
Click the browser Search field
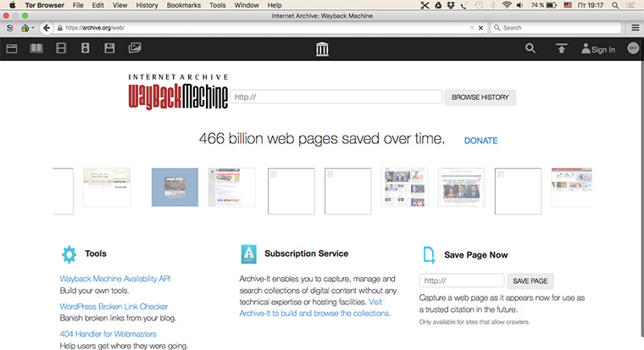[556, 28]
